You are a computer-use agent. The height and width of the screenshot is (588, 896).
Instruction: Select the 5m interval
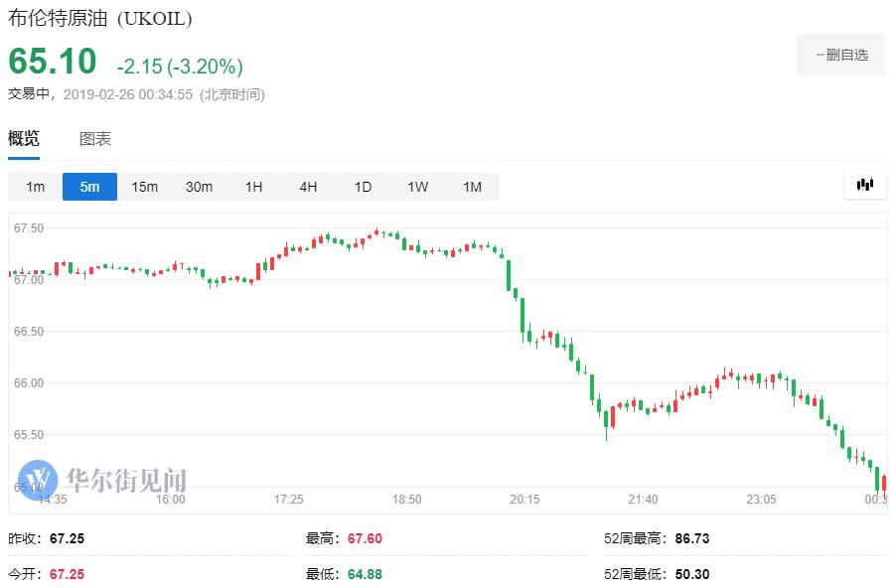pos(89,187)
